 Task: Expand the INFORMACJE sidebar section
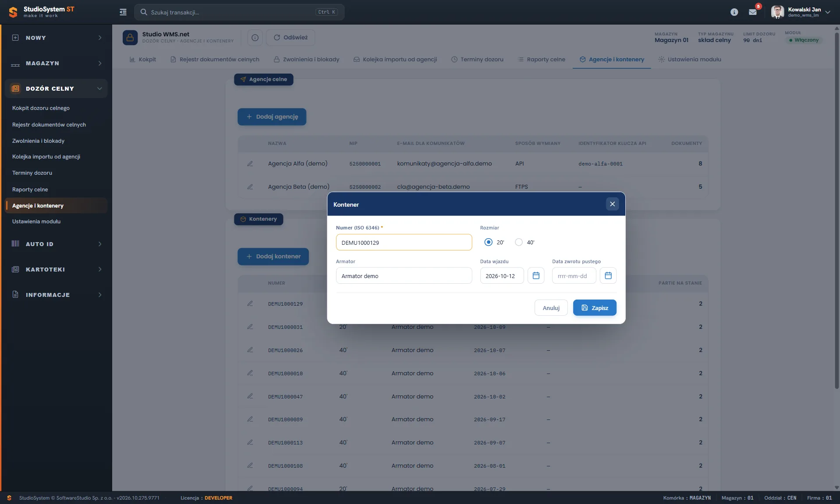pos(56,295)
